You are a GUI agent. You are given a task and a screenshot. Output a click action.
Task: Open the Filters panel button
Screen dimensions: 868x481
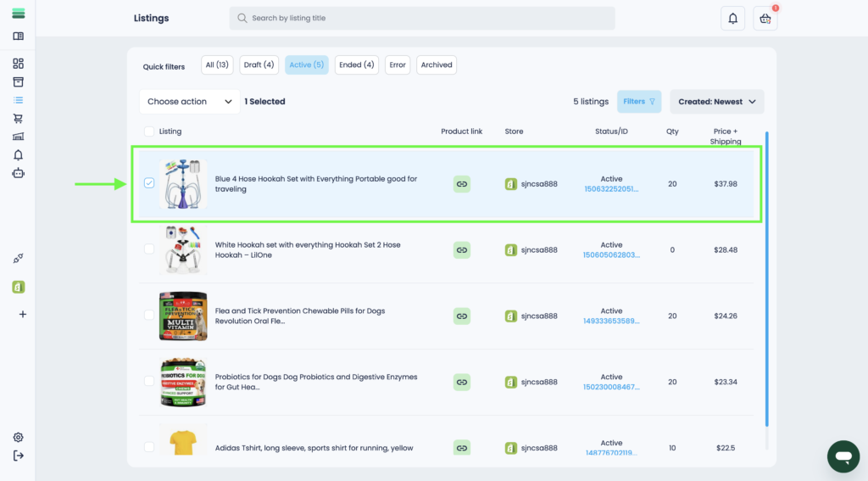(x=639, y=102)
